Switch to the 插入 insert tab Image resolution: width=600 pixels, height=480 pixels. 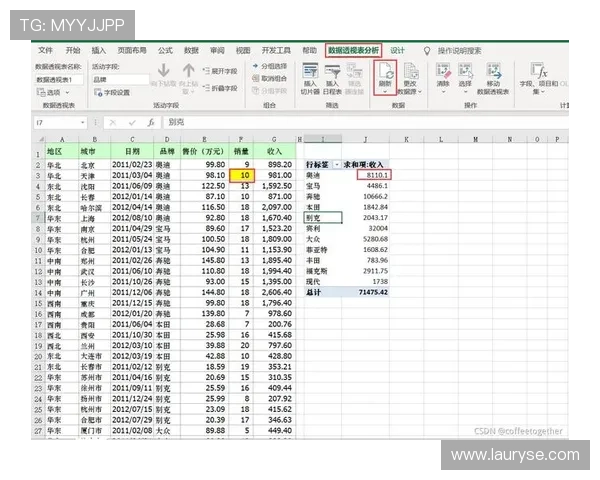click(x=99, y=51)
